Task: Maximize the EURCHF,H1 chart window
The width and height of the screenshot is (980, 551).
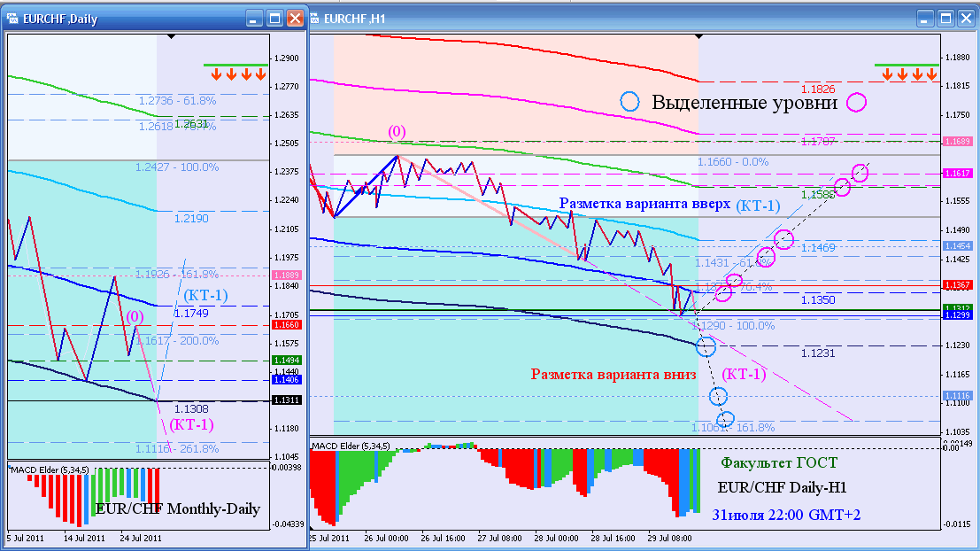Action: pyautogui.click(x=945, y=19)
